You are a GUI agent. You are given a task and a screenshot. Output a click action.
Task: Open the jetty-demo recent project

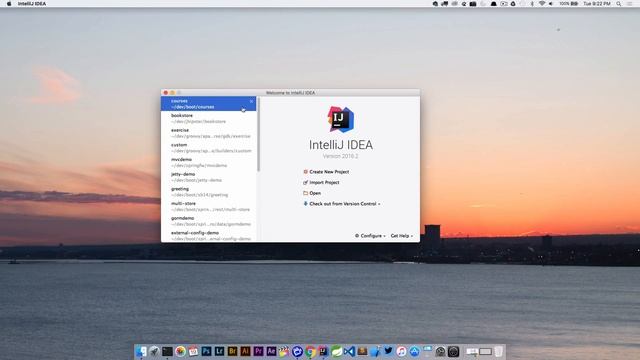[208, 177]
